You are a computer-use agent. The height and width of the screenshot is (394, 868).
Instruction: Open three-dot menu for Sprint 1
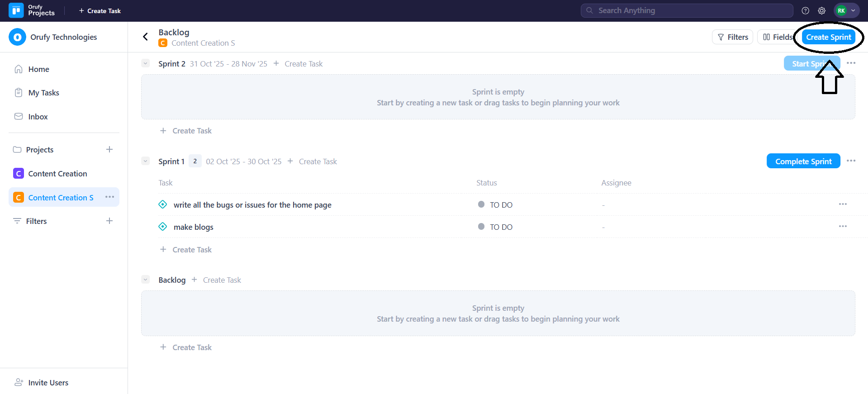coord(851,161)
